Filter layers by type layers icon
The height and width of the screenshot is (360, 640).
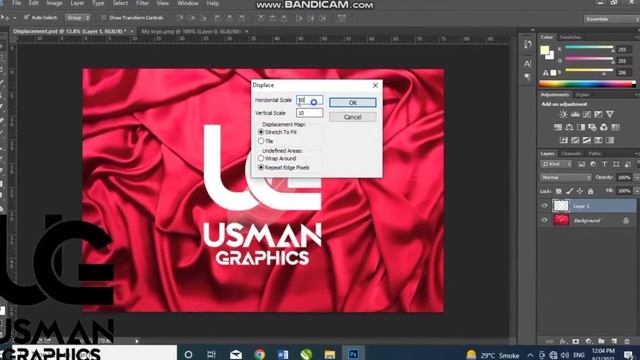click(604, 164)
